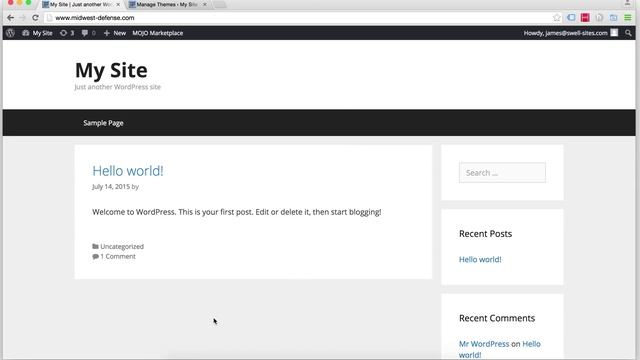Open comments bubble in admin bar
This screenshot has width=640, height=360.
pyautogui.click(x=88, y=33)
